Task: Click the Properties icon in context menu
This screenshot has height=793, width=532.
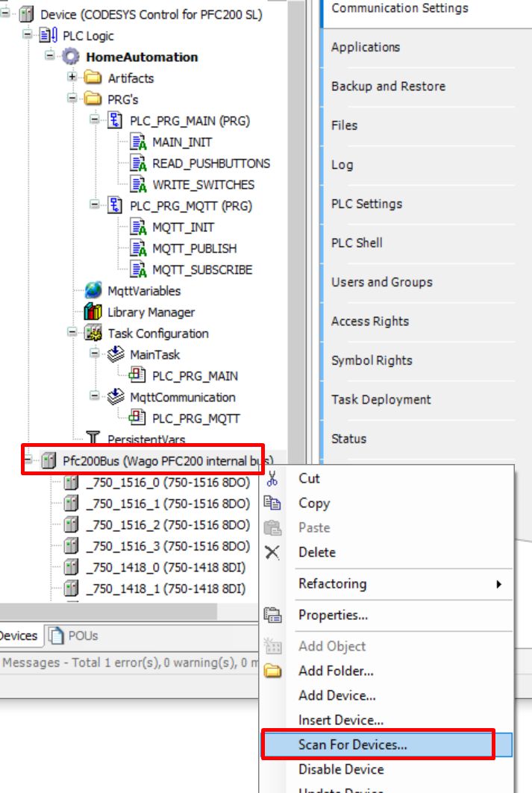Action: coord(272,615)
